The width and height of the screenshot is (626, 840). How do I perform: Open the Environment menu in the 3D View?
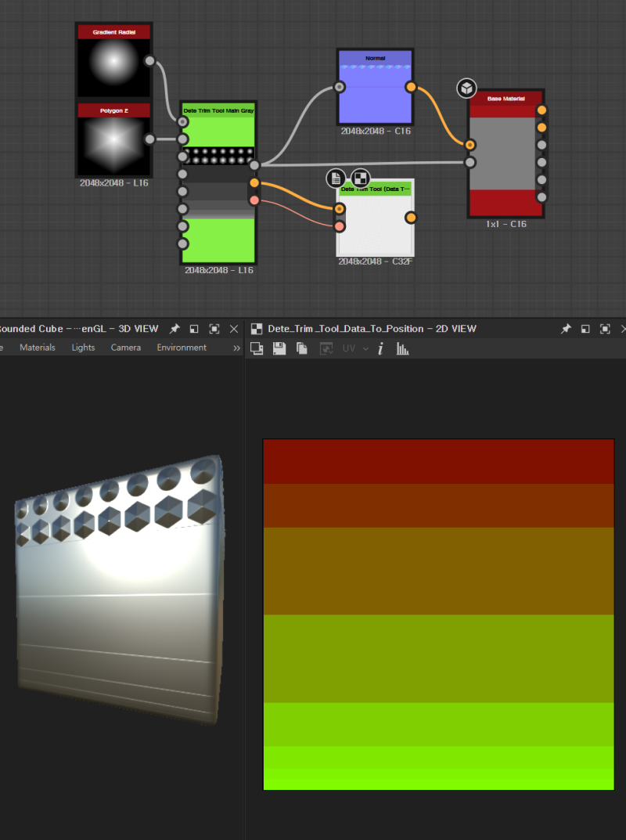point(182,347)
